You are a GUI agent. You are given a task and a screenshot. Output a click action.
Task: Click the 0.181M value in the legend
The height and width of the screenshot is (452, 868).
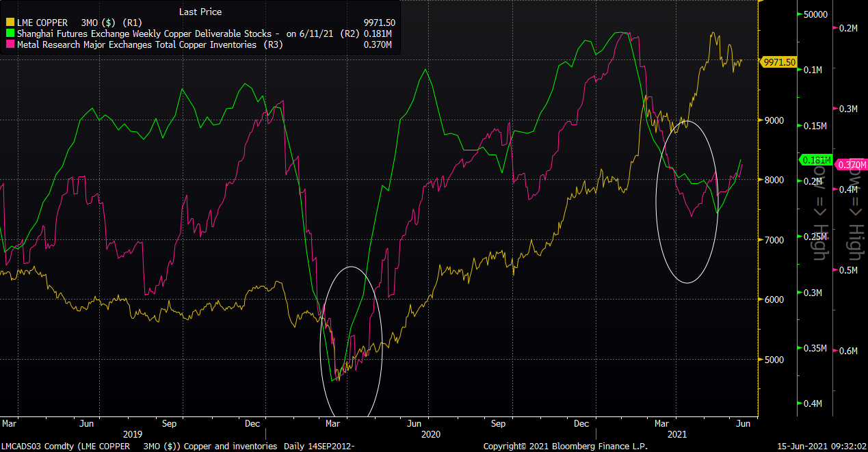click(x=378, y=34)
